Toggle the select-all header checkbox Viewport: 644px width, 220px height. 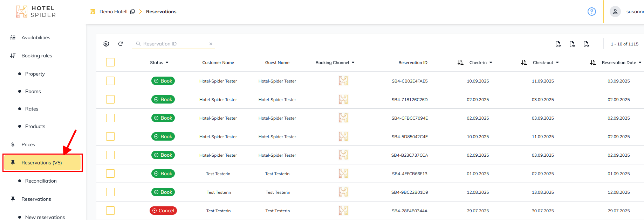pyautogui.click(x=110, y=62)
